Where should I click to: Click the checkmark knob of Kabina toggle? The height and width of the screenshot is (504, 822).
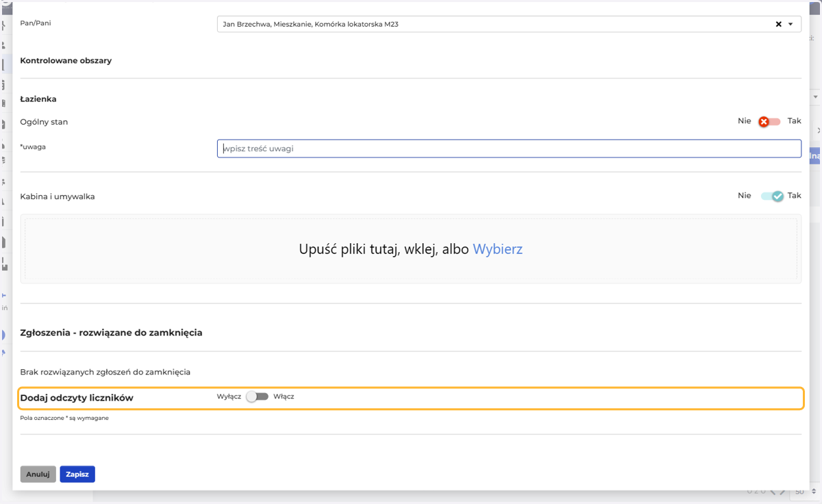777,196
